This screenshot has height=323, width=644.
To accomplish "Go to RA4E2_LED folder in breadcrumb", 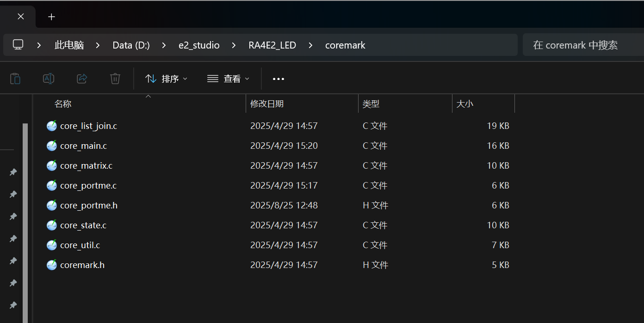I will click(272, 45).
